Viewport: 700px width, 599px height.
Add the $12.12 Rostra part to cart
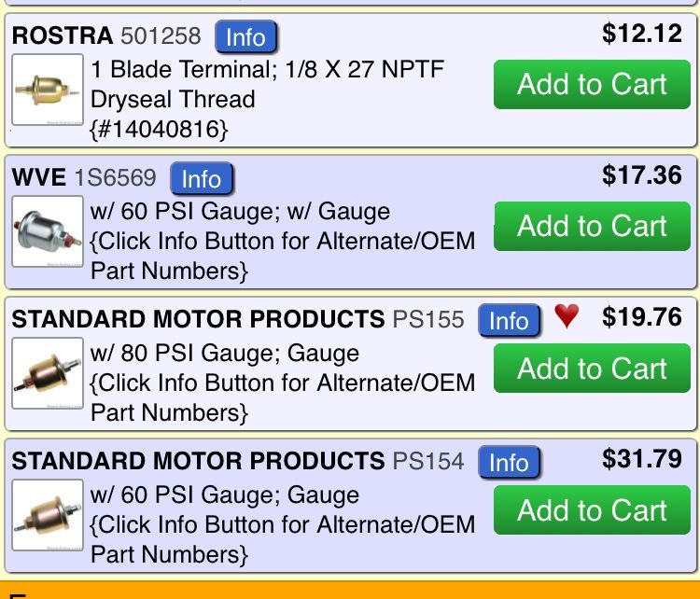pos(593,85)
